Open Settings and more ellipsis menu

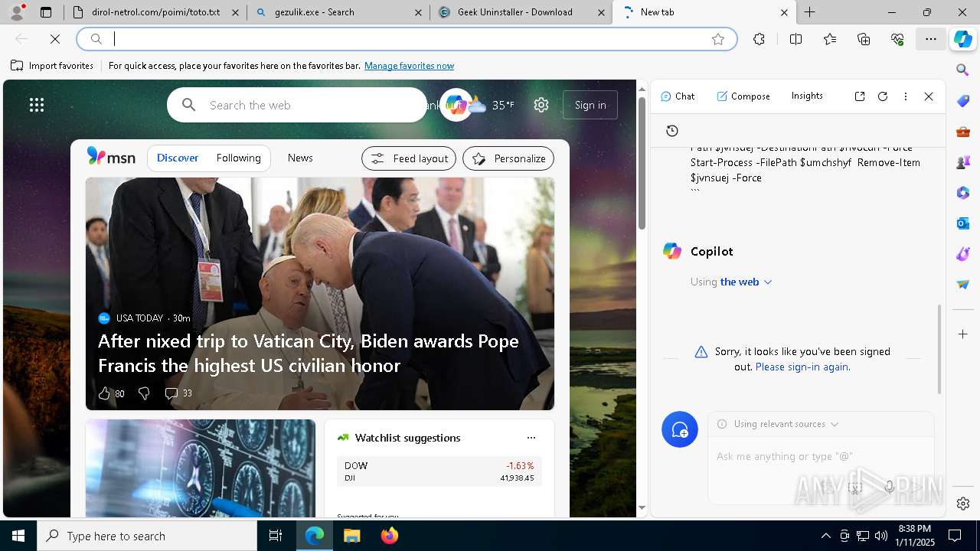pos(931,39)
